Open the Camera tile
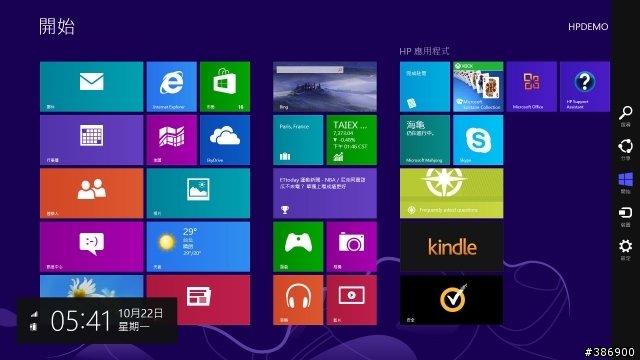Viewport: 640px width, 360px height. pos(351,247)
